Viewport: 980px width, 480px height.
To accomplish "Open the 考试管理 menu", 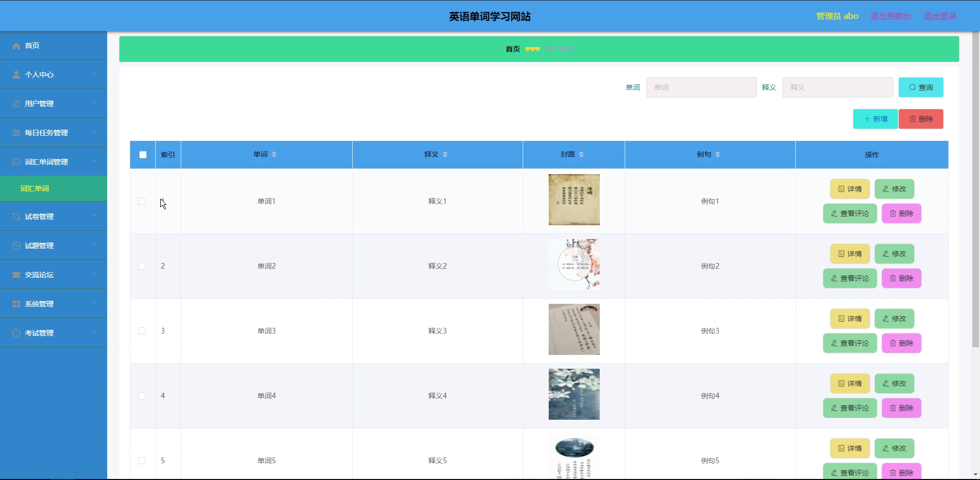I will coord(54,333).
